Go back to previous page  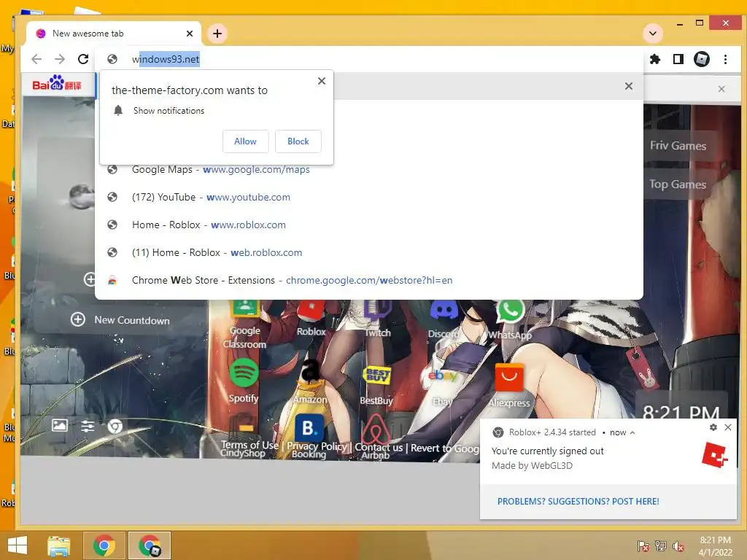tap(36, 59)
